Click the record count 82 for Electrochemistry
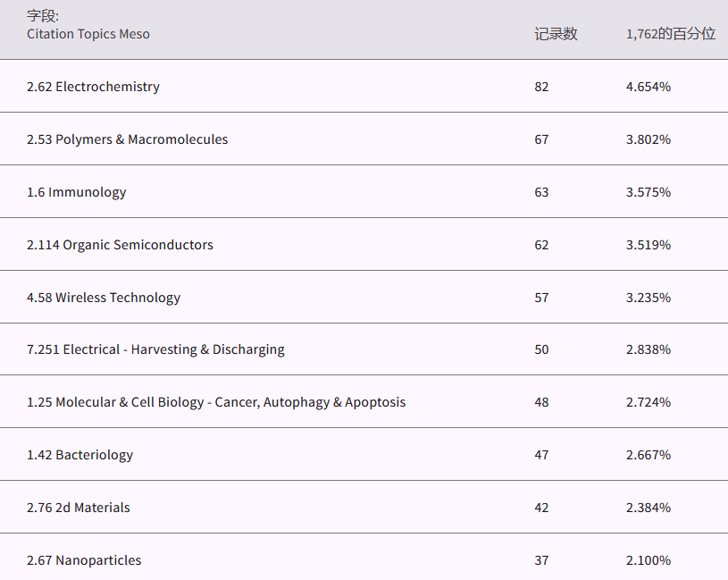Image resolution: width=728 pixels, height=580 pixels. tap(541, 87)
